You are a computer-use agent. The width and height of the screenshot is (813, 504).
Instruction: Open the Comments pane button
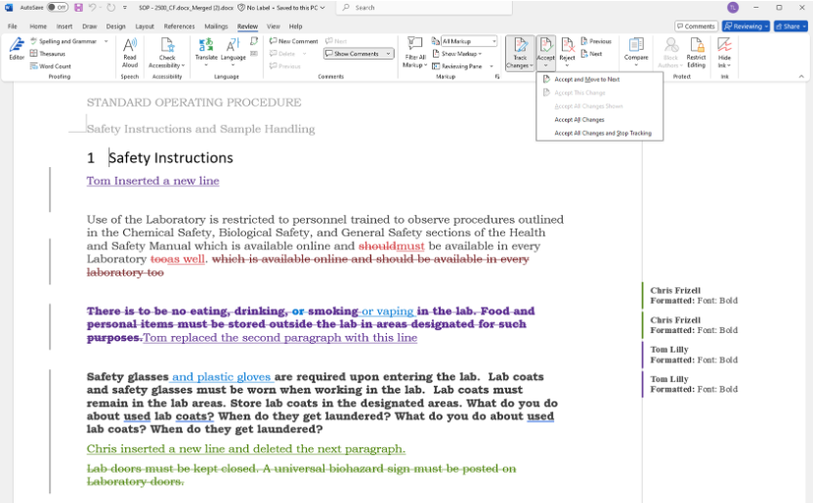click(x=696, y=26)
